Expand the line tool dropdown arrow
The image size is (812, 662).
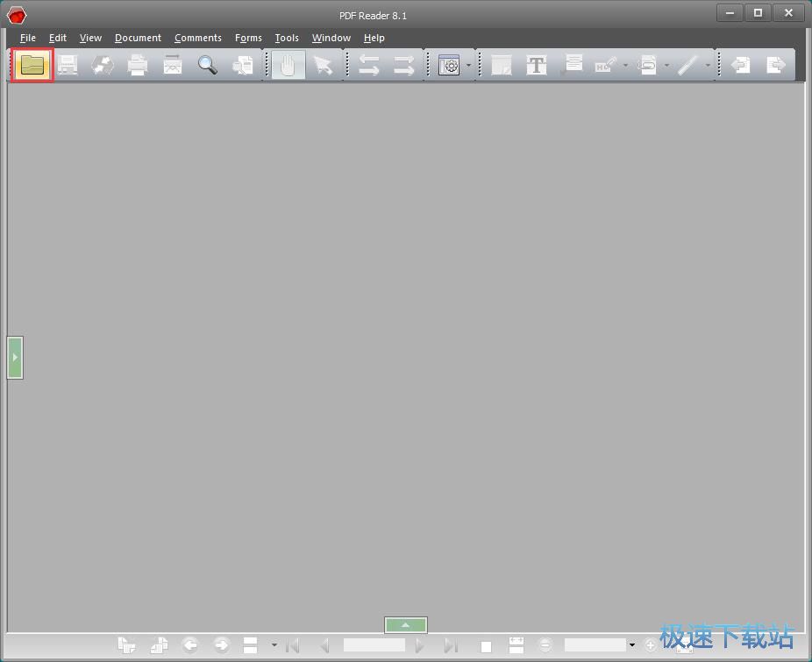pos(708,65)
